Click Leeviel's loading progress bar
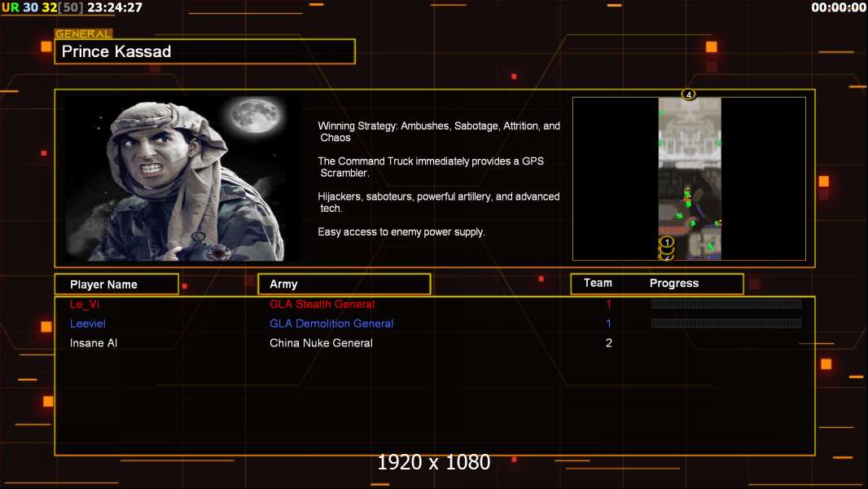This screenshot has width=868, height=489. 726,323
